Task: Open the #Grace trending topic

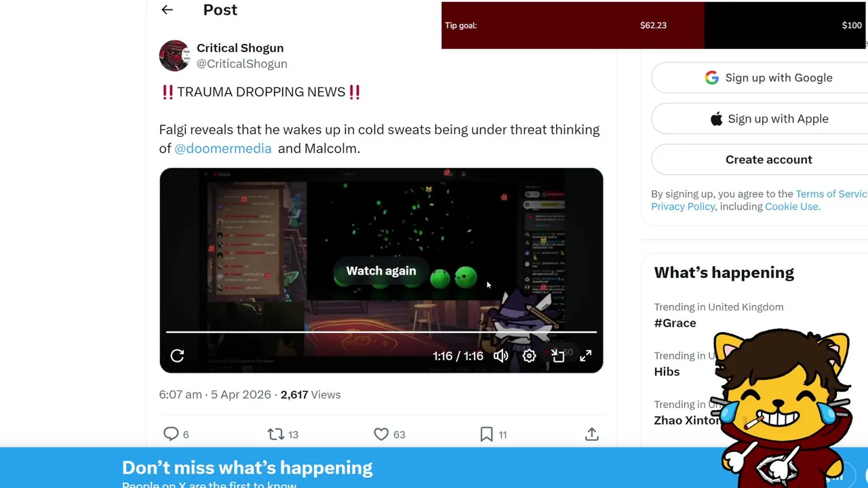Action: (675, 323)
